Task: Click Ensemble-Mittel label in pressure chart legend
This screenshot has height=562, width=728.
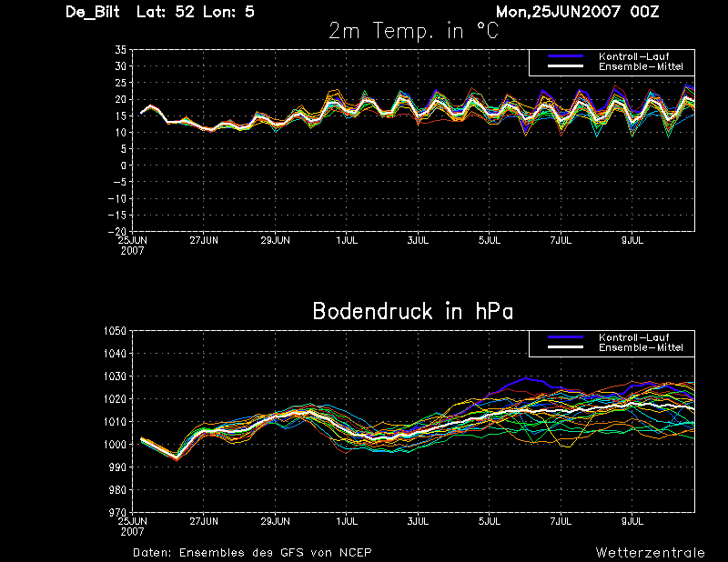Action: pyautogui.click(x=640, y=347)
